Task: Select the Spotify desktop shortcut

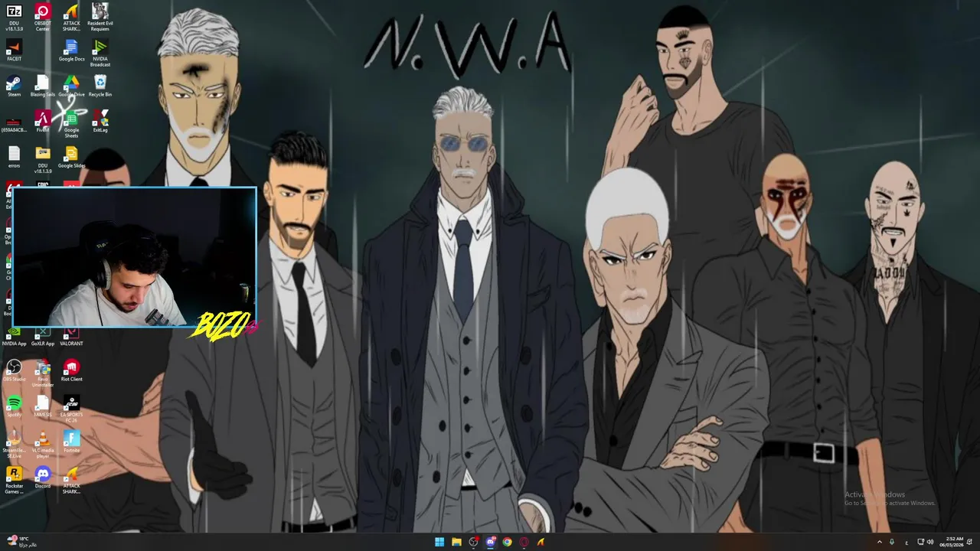Action: click(x=14, y=406)
